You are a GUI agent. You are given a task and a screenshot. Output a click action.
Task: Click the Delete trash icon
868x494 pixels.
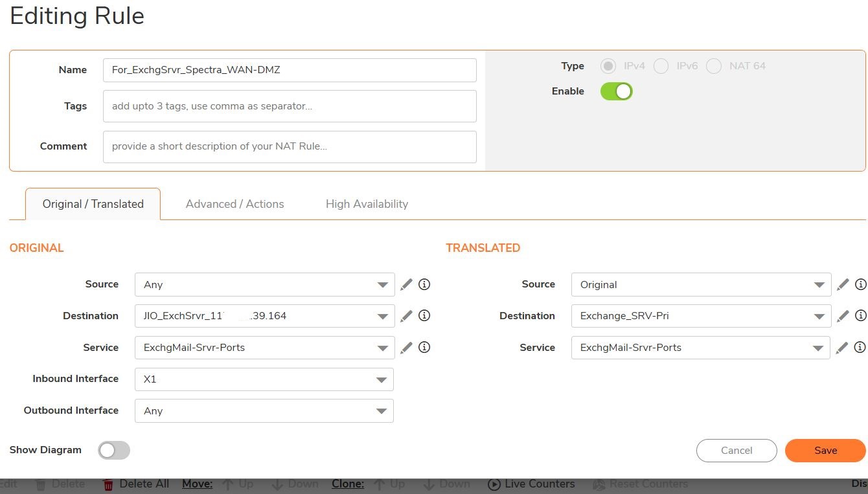[40, 484]
